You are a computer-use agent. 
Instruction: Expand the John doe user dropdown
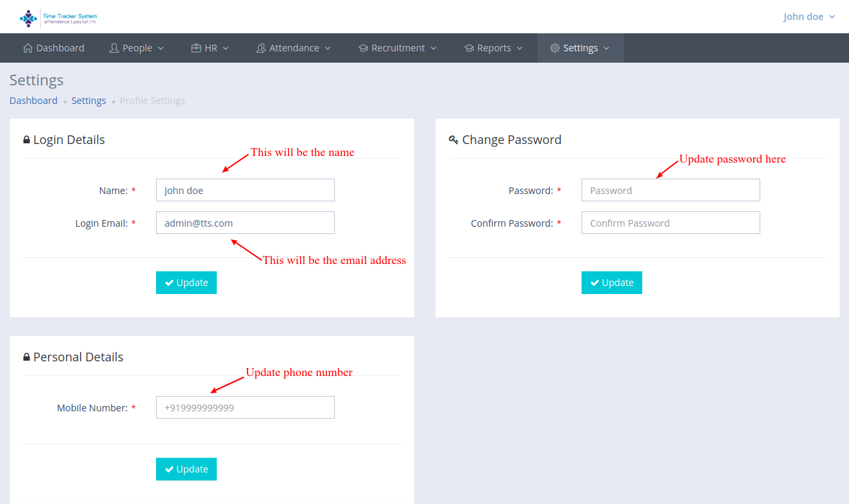coord(809,17)
